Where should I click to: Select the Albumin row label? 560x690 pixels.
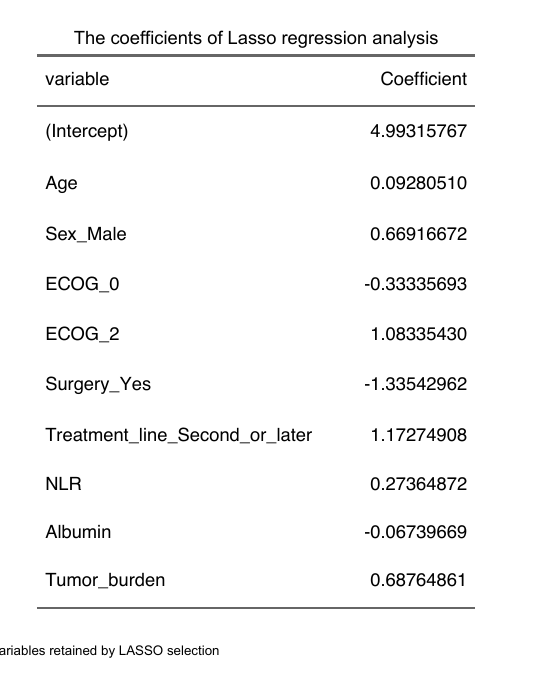(x=78, y=532)
